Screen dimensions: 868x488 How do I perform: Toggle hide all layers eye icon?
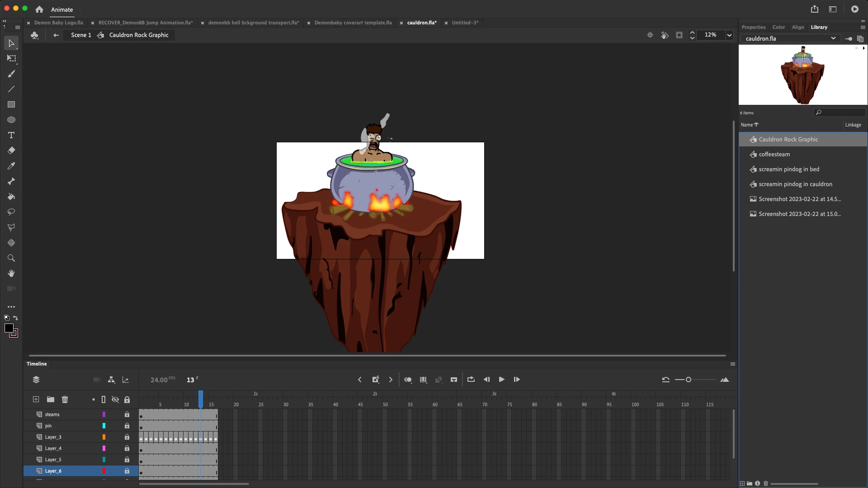tap(115, 399)
